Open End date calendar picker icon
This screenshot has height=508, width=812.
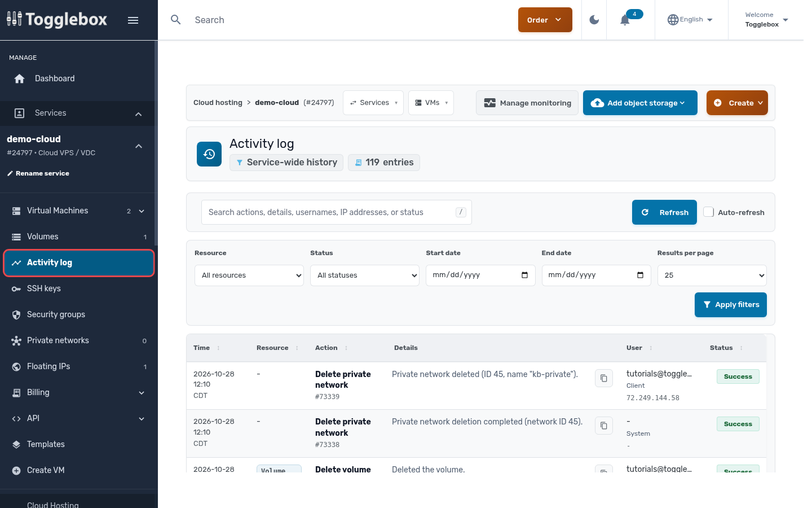tap(640, 275)
